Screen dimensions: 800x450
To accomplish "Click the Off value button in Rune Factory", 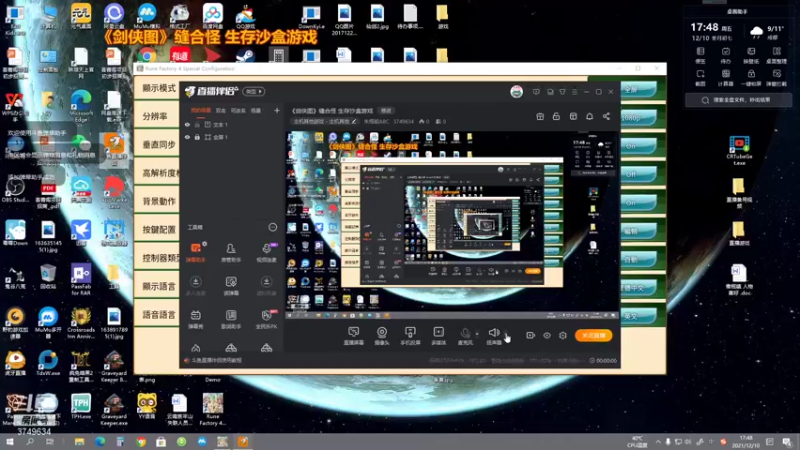I will [x=638, y=174].
